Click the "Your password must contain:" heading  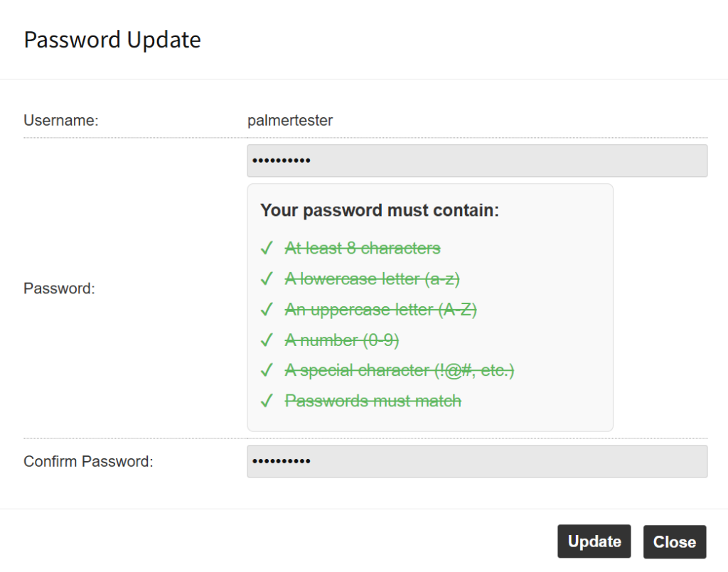point(380,210)
